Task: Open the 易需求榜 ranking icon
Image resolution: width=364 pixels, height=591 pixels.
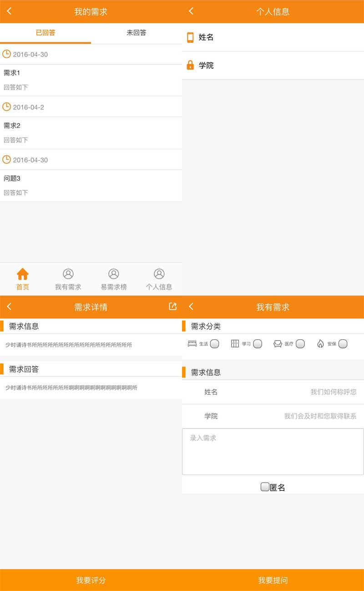Action: [x=114, y=274]
